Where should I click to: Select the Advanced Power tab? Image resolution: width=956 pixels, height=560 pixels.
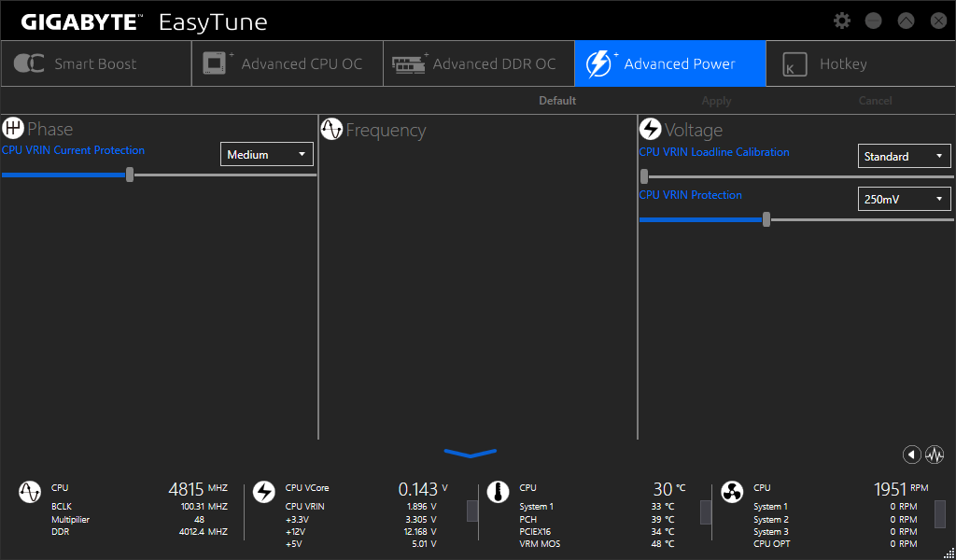(x=670, y=63)
